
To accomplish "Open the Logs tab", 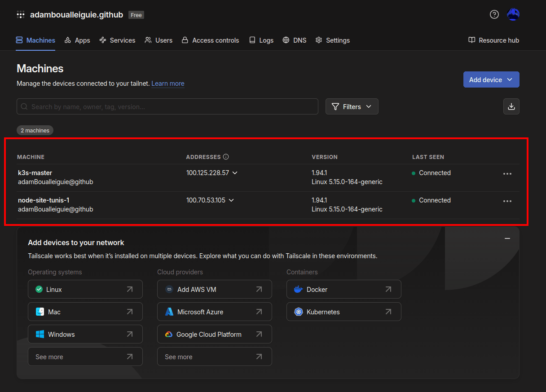I will coord(261,40).
